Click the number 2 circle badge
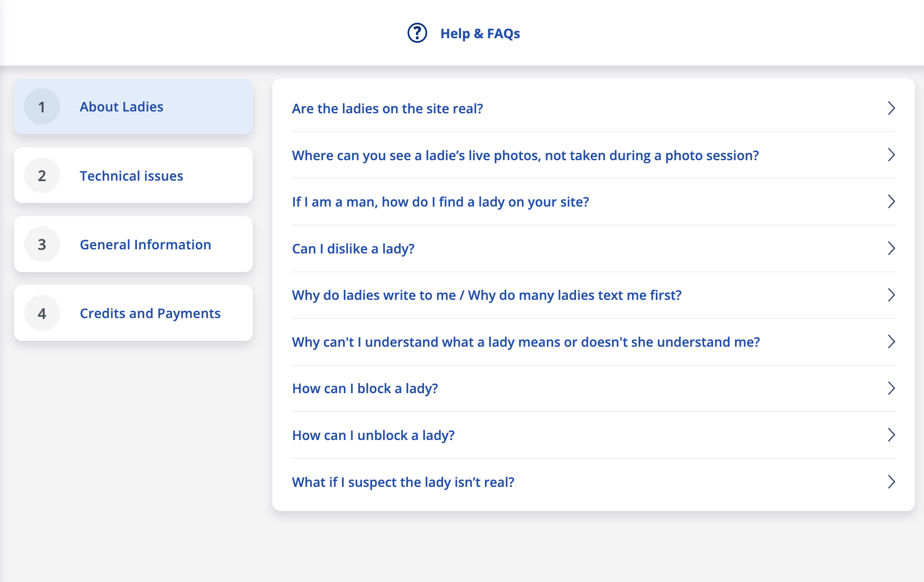 pyautogui.click(x=42, y=176)
